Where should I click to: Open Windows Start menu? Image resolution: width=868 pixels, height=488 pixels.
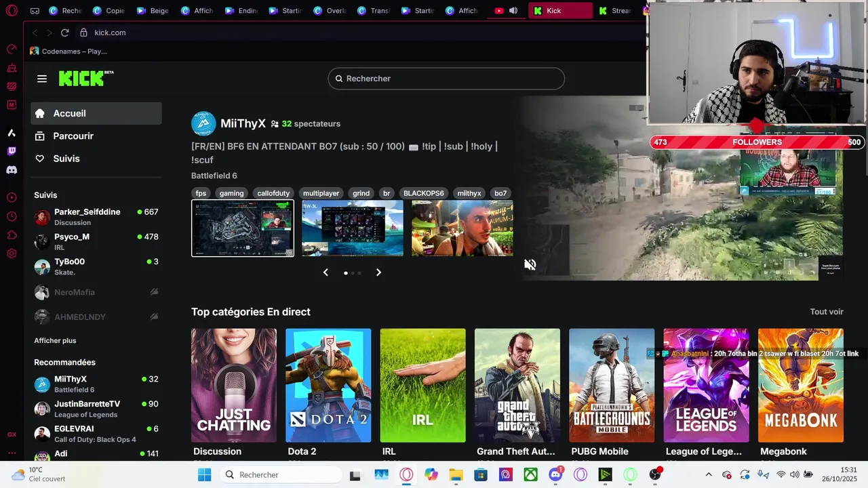pyautogui.click(x=204, y=474)
